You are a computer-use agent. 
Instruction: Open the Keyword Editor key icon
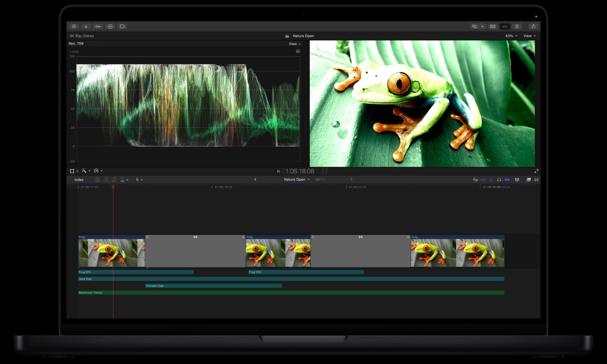98,27
